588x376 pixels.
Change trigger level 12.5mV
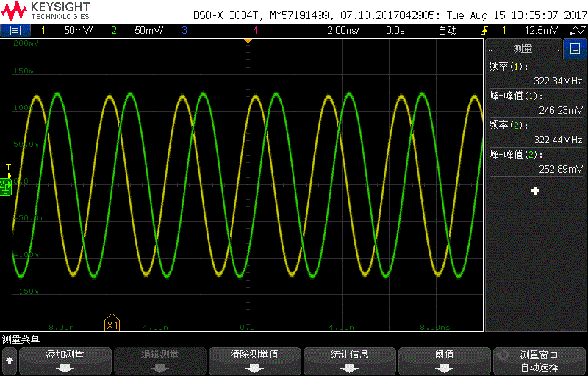point(541,31)
